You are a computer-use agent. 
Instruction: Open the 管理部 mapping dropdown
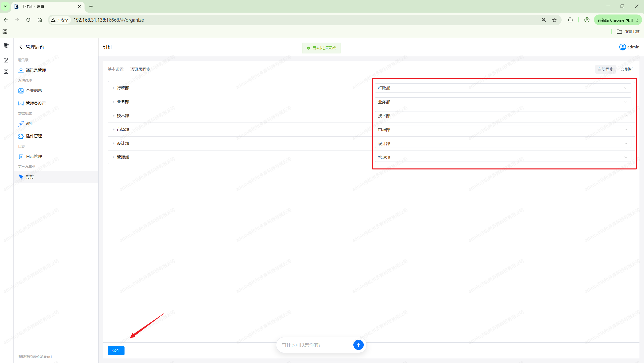pyautogui.click(x=503, y=157)
